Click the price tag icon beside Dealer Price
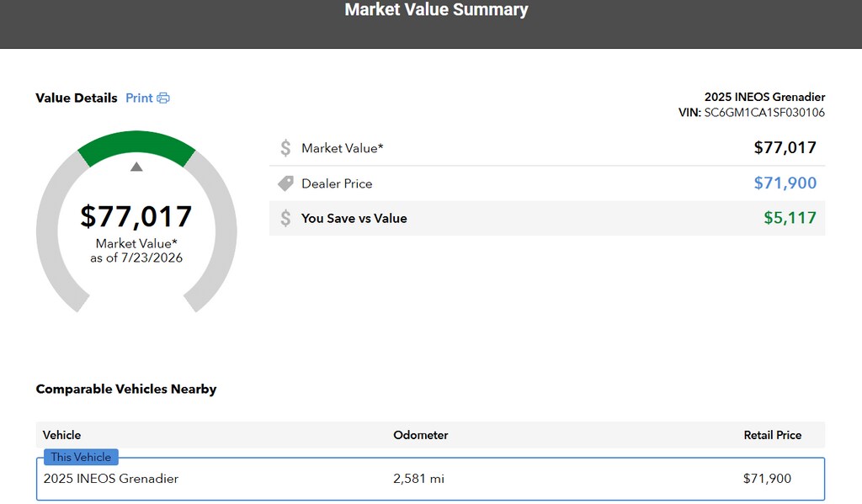Screen dimensions: 862x504 click(286, 183)
